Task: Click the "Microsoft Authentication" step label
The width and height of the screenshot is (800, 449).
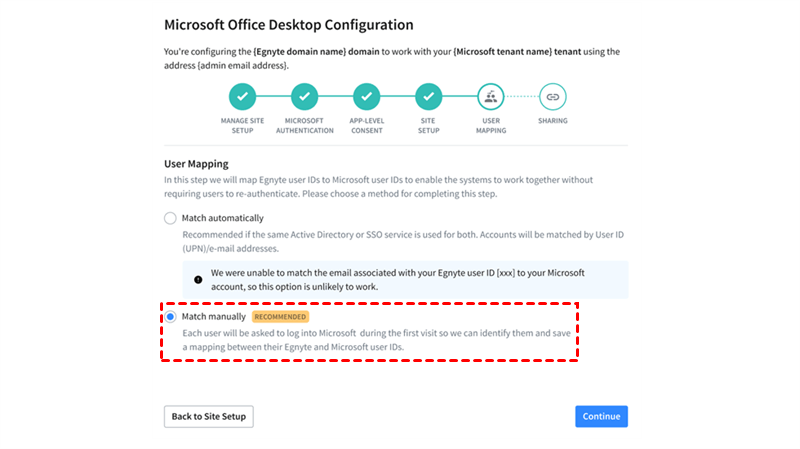Action: click(304, 125)
